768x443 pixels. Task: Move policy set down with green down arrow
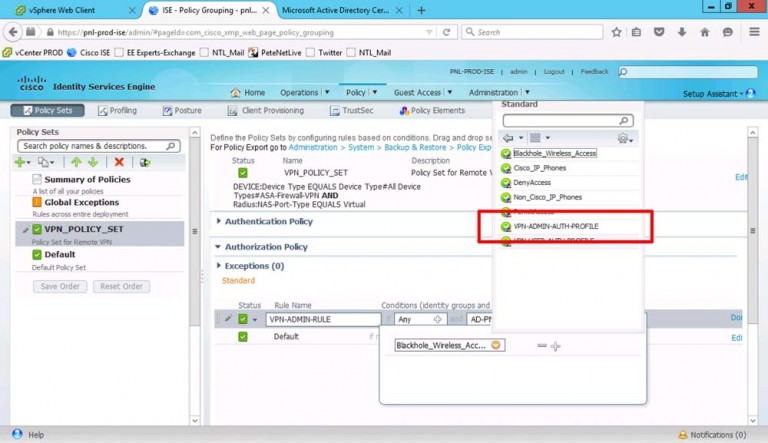tap(93, 162)
